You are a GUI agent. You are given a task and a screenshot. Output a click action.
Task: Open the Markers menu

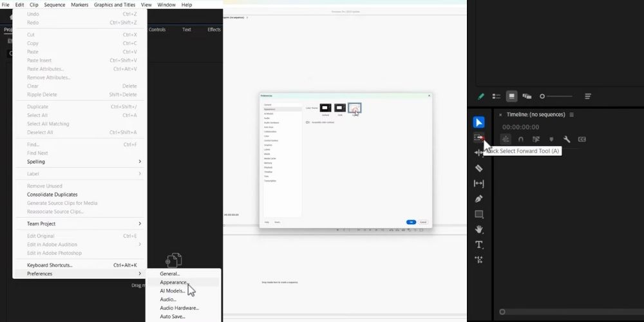79,5
